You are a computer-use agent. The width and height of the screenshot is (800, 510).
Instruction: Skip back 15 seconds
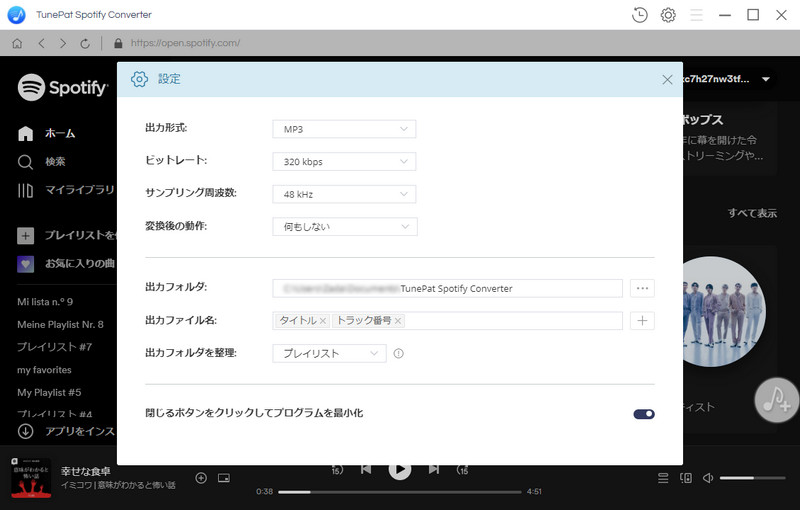(x=337, y=469)
